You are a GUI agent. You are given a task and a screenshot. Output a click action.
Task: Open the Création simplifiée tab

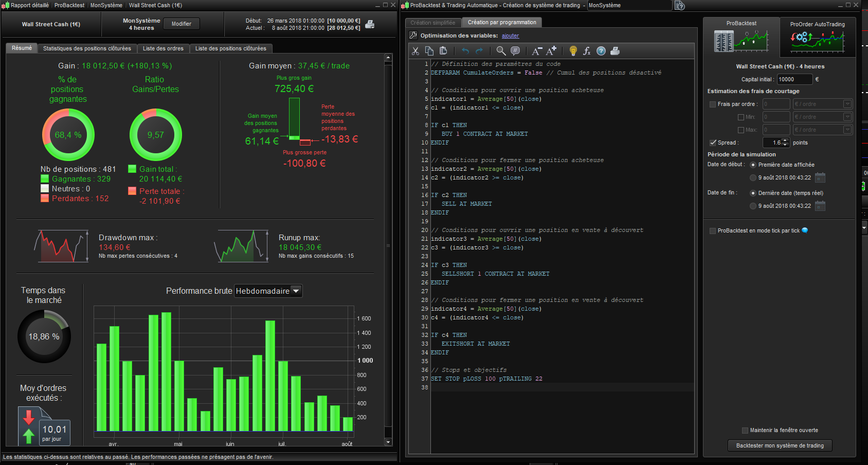pos(433,23)
